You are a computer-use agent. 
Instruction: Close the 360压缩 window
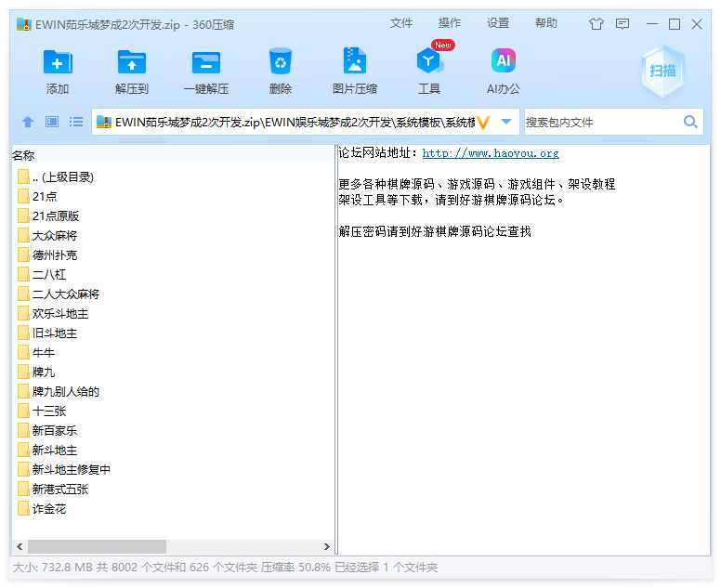pos(697,23)
